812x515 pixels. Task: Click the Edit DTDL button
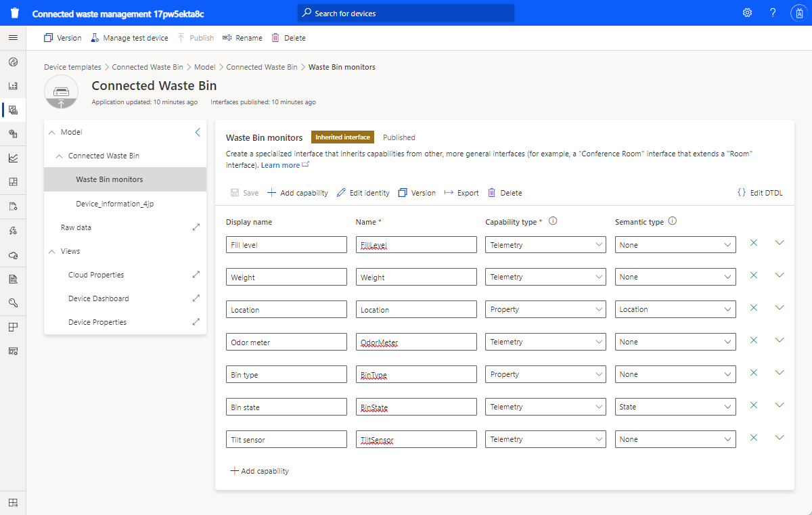pos(760,193)
